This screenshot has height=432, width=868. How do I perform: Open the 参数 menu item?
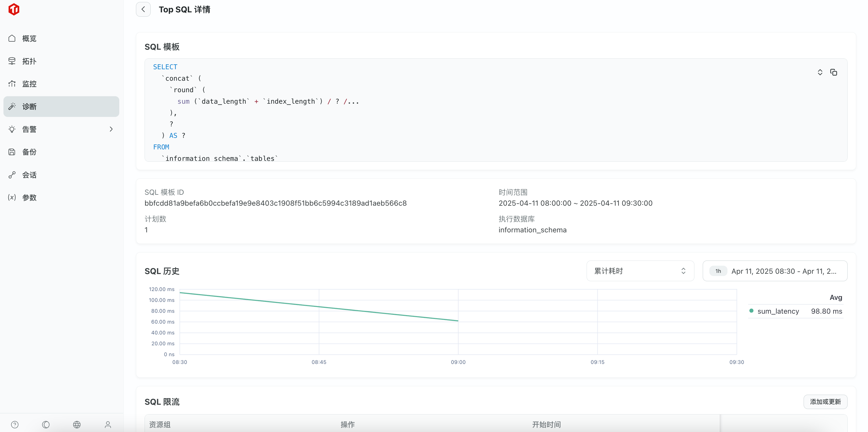[x=61, y=197]
